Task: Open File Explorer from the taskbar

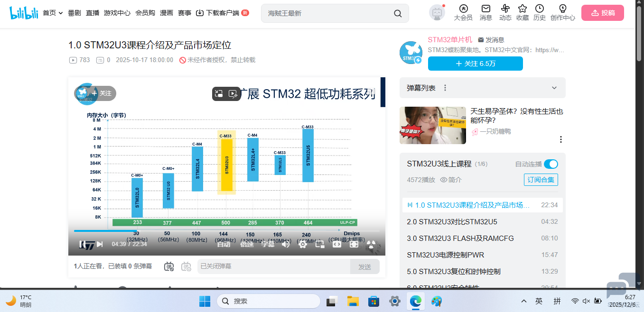Action: [x=353, y=301]
